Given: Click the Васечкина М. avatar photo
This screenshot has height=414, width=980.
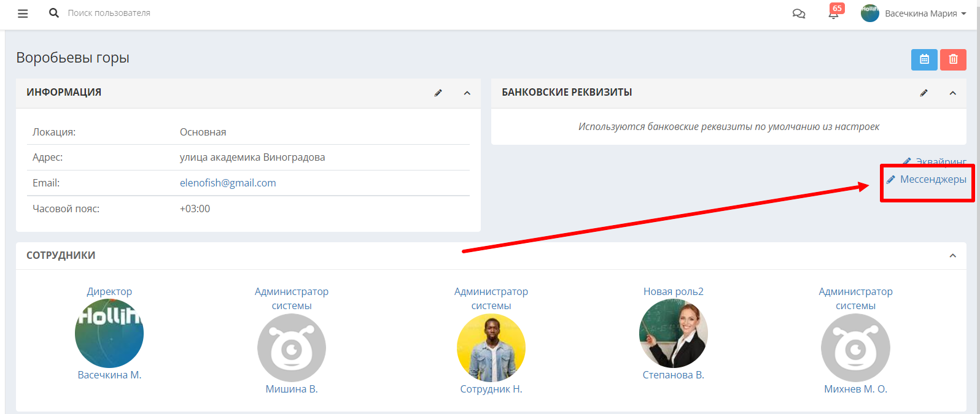Looking at the screenshot, I should pos(109,334).
